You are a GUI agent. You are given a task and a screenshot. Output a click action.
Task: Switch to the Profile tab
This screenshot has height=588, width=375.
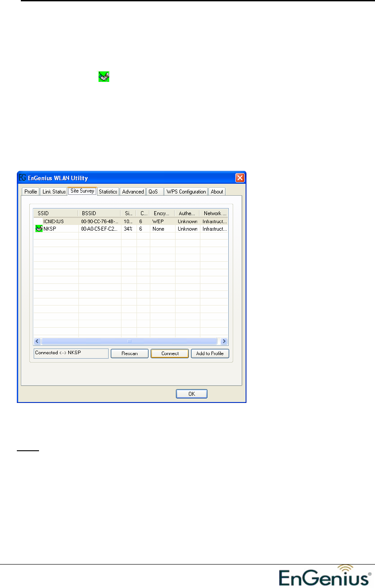tap(31, 192)
